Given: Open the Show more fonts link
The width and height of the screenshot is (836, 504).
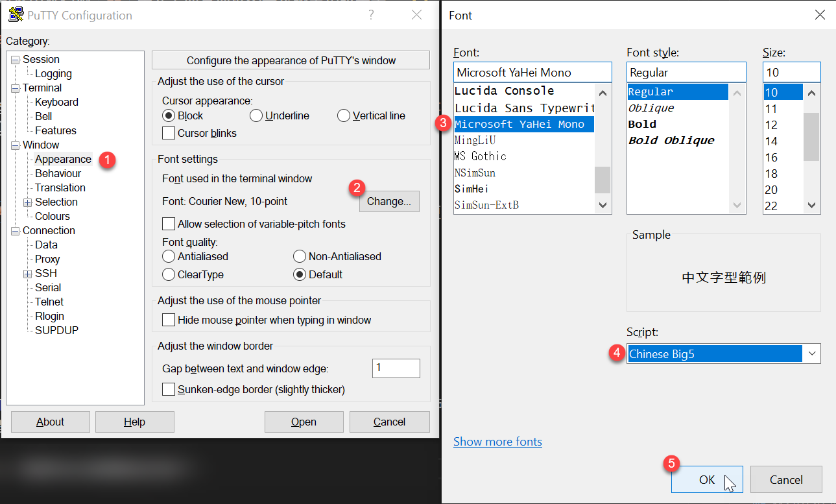Looking at the screenshot, I should pos(497,441).
